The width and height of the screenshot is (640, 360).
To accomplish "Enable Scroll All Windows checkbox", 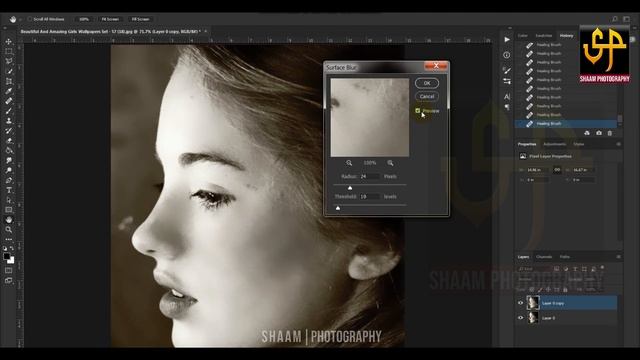I will pyautogui.click(x=29, y=19).
